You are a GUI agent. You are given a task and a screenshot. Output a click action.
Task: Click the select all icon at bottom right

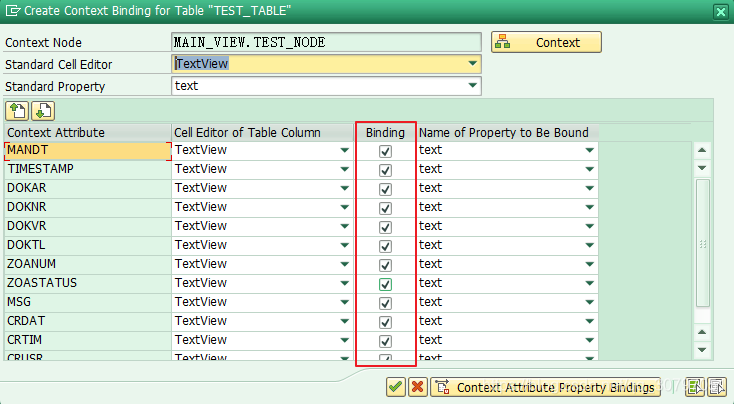tap(695, 387)
